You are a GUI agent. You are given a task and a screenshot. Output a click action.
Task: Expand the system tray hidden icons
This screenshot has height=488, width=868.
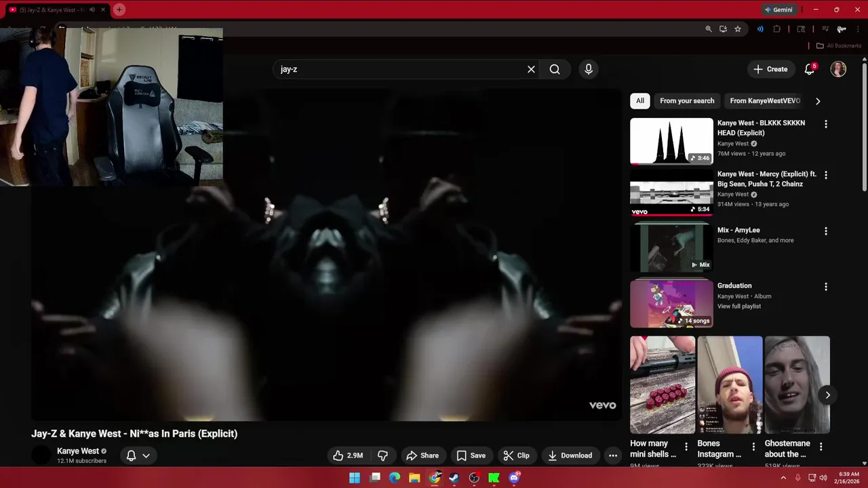(784, 478)
